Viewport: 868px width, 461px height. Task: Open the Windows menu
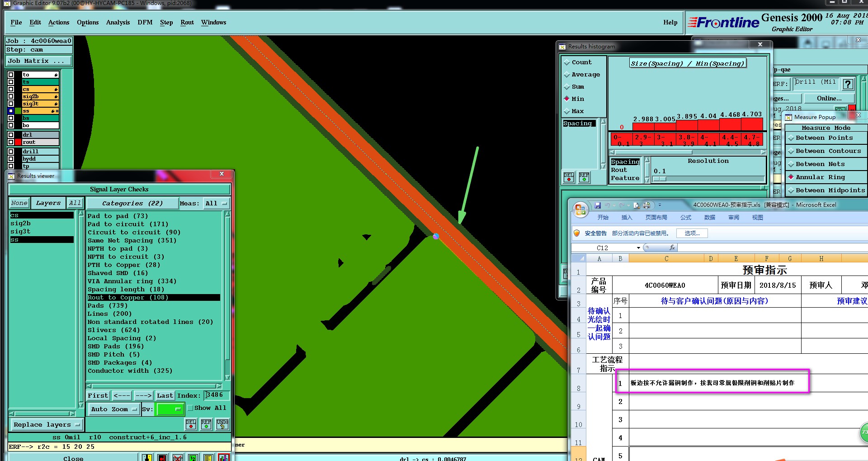coord(214,23)
